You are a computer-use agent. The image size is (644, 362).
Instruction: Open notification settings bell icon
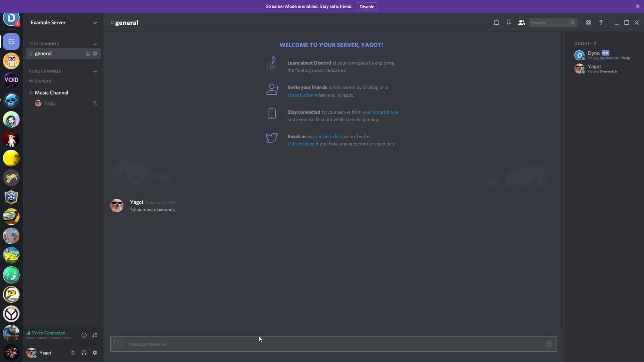click(x=496, y=23)
